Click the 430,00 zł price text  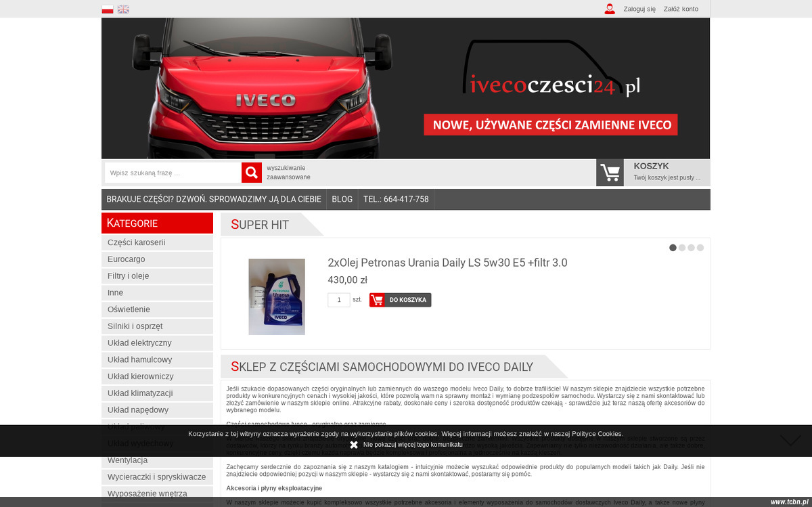pyautogui.click(x=348, y=280)
